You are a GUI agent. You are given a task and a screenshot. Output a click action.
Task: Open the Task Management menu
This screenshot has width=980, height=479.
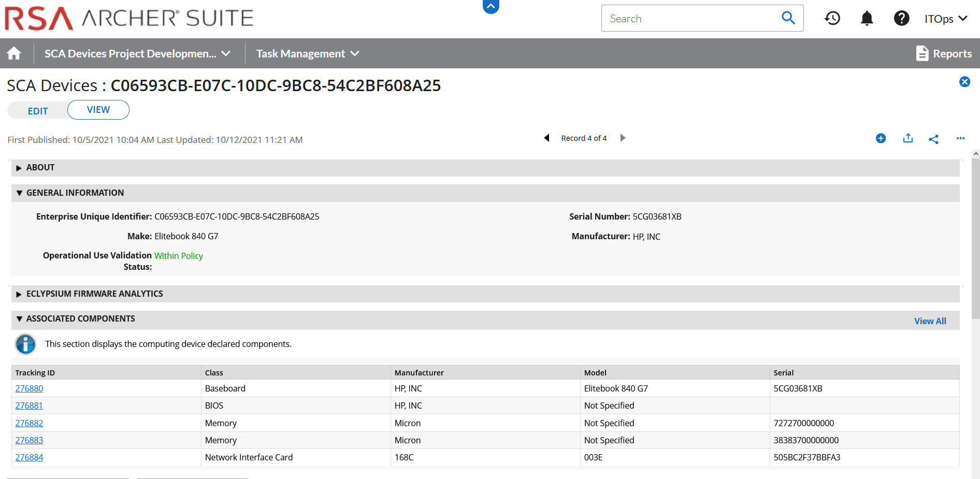[308, 53]
